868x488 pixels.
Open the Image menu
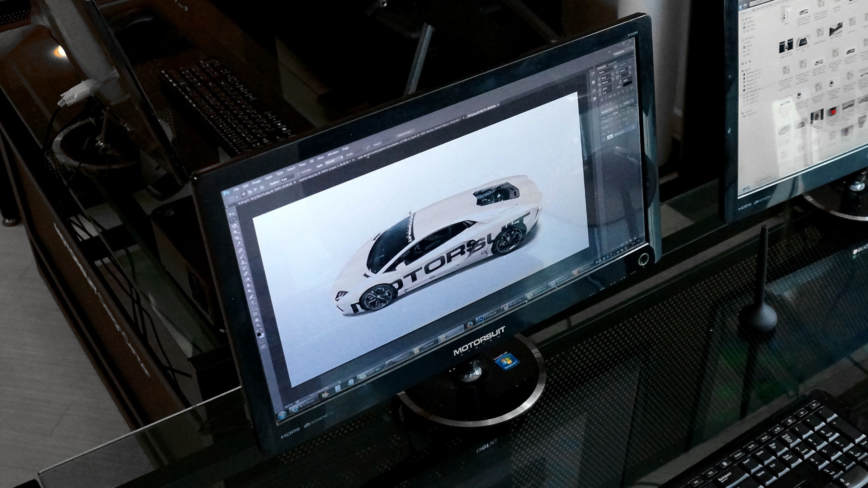(257, 182)
